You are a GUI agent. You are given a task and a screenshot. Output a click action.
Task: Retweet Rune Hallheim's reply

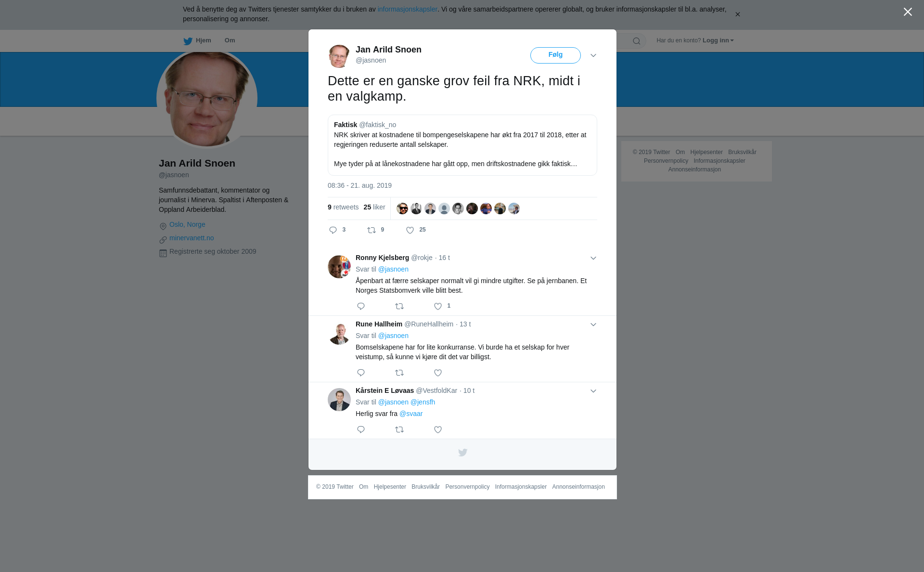[x=399, y=373]
